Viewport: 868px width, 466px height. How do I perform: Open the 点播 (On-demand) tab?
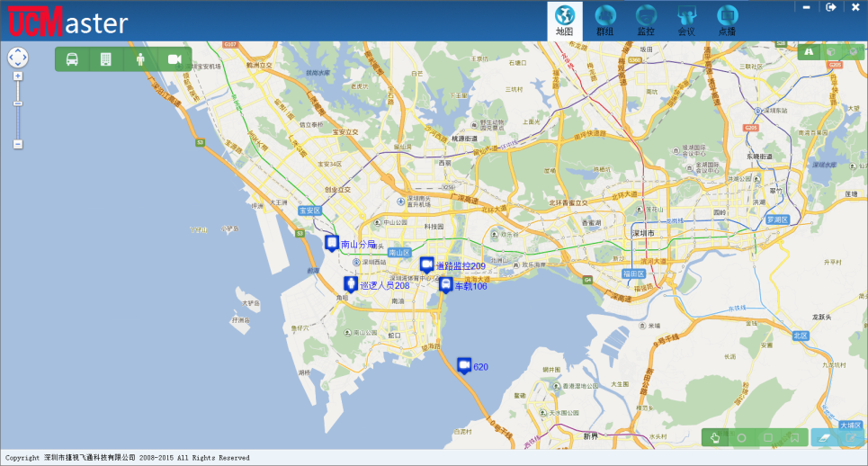pos(727,20)
